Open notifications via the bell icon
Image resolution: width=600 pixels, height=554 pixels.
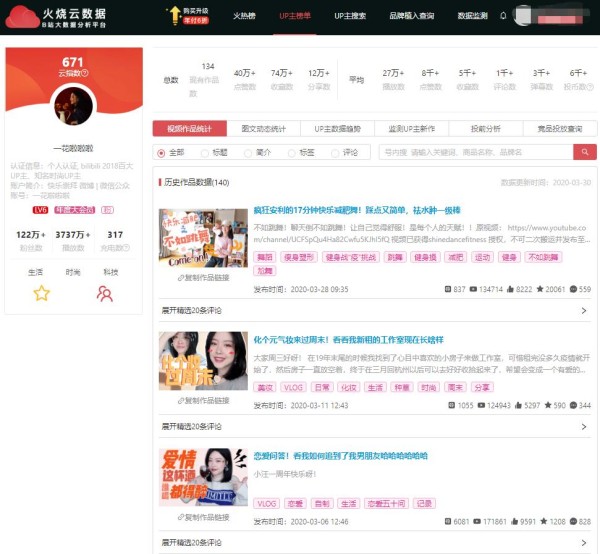[503, 16]
